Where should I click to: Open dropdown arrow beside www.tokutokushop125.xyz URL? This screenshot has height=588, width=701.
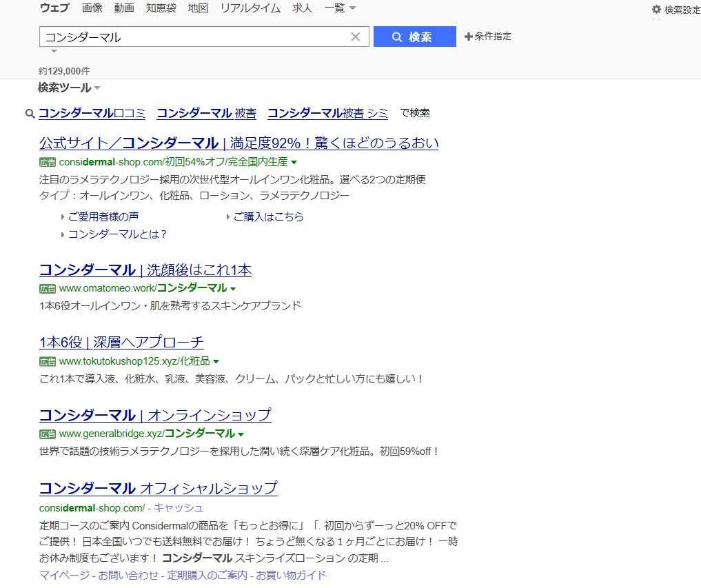click(x=216, y=361)
